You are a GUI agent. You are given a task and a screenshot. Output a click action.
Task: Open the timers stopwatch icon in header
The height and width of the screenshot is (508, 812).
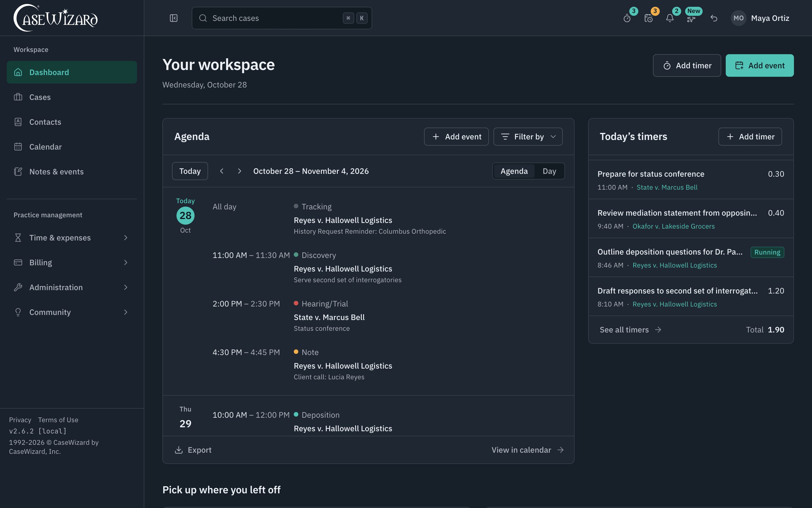point(627,18)
